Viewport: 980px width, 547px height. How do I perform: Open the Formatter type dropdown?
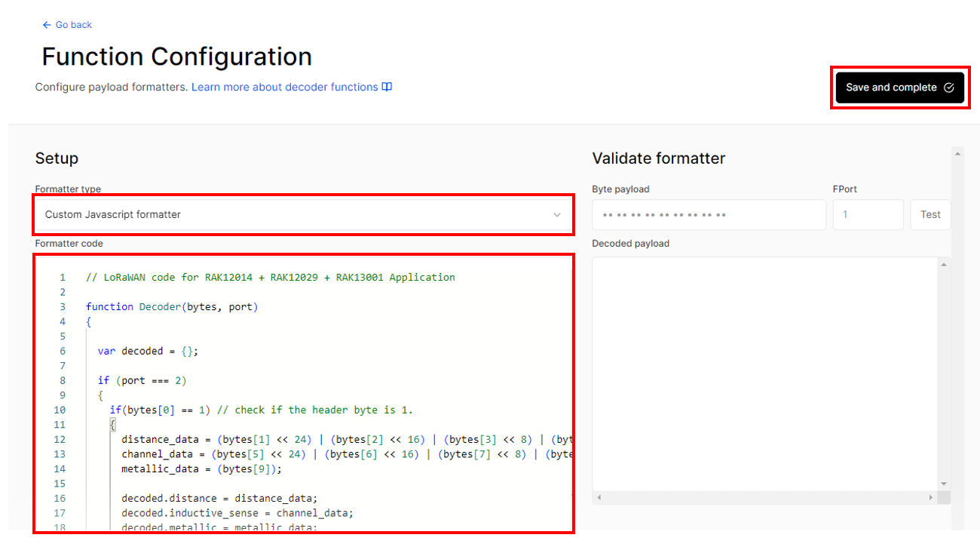303,214
